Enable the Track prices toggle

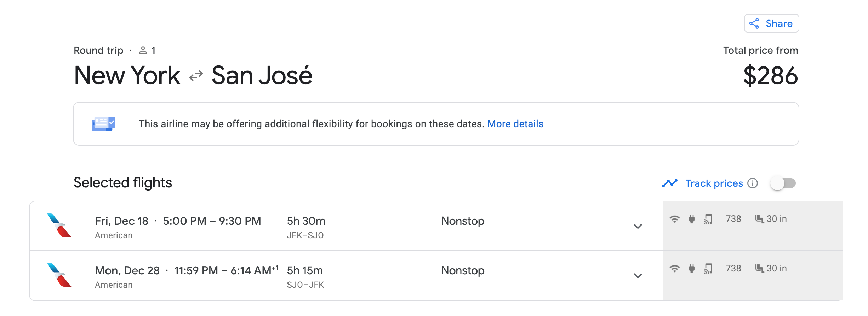click(783, 183)
